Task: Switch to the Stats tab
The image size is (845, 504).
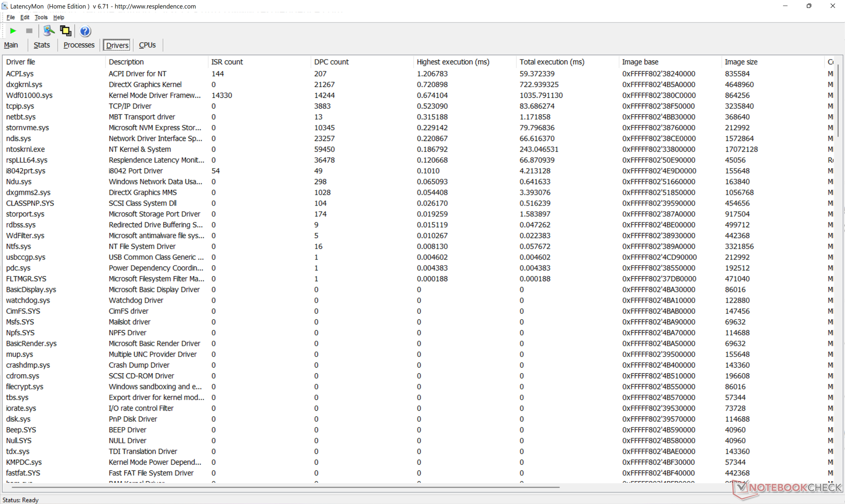Action: click(x=42, y=45)
